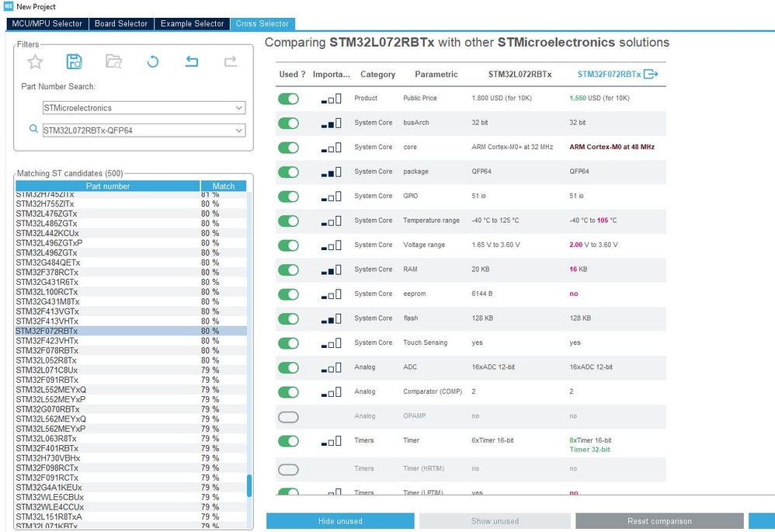Viewport: 775px width, 532px height.
Task: Disable the Touch Sensing parameter switch
Action: [x=289, y=343]
